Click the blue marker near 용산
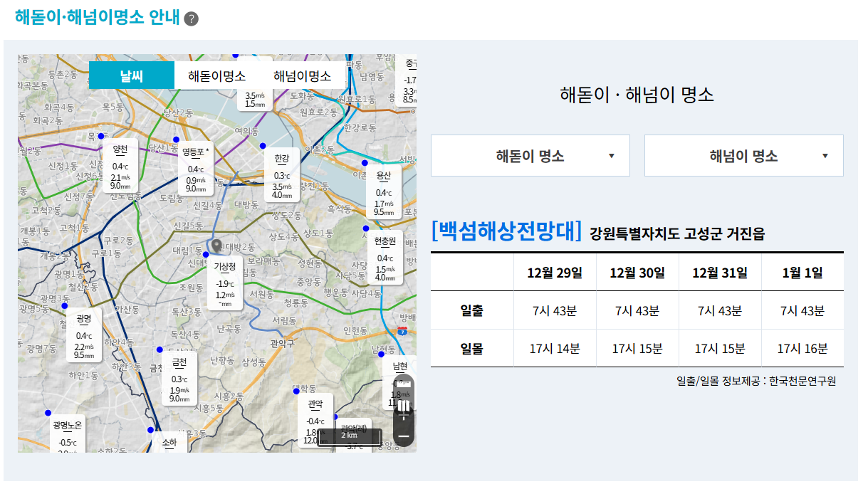 [x=366, y=162]
